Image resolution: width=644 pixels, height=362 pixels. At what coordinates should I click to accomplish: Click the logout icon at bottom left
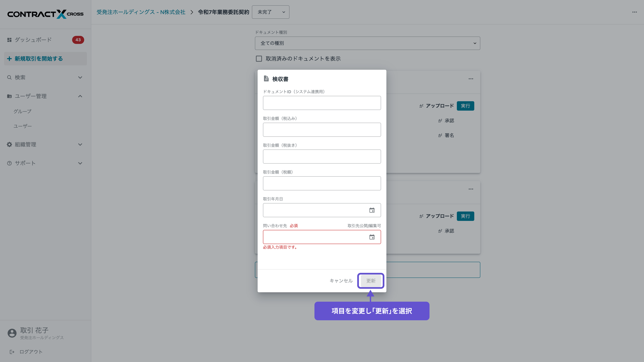(12, 352)
